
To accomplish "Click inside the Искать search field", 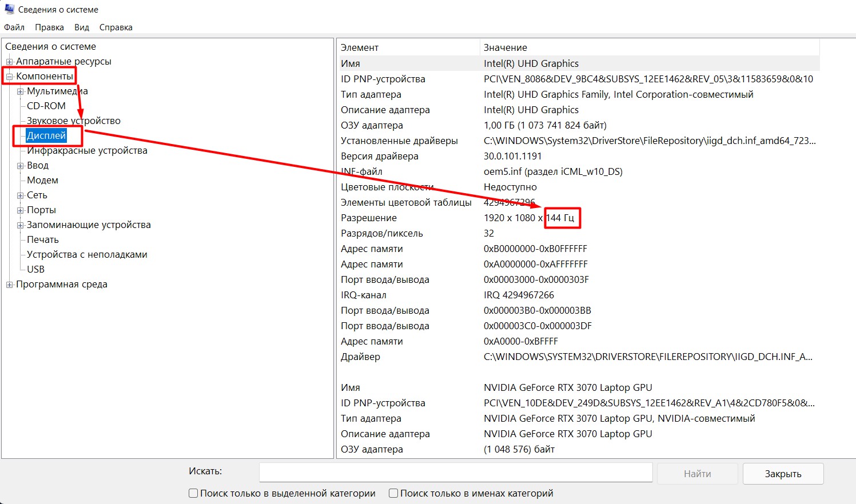I will click(x=456, y=473).
